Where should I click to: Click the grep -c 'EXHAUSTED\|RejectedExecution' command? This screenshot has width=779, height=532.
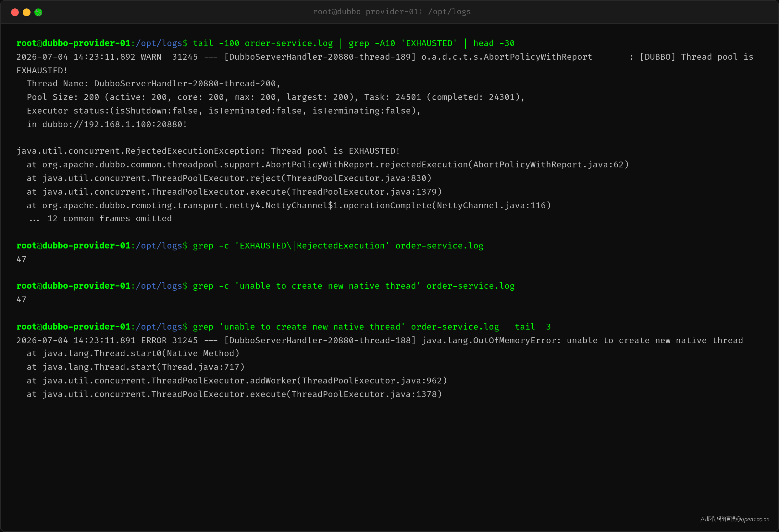click(338, 246)
